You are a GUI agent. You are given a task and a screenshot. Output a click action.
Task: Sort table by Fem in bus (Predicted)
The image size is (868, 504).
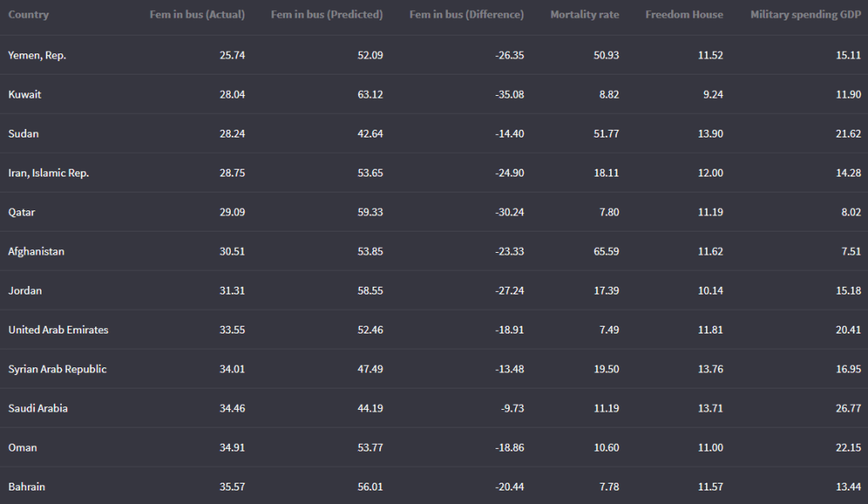coord(327,14)
